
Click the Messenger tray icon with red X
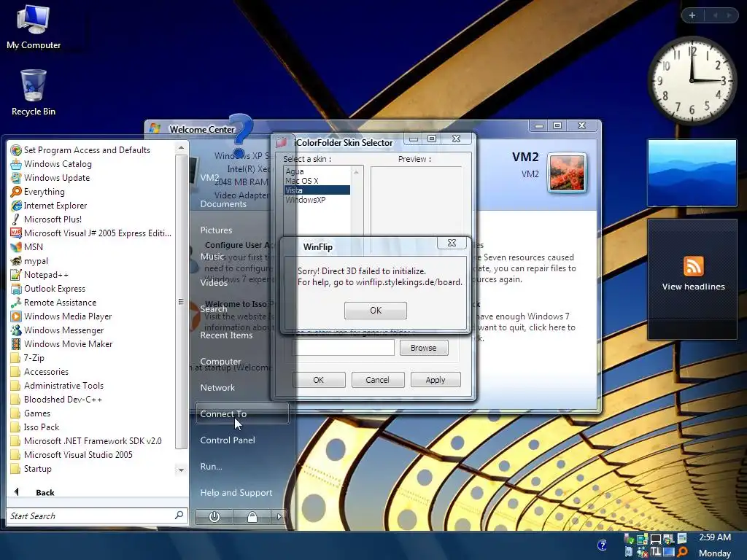[642, 552]
